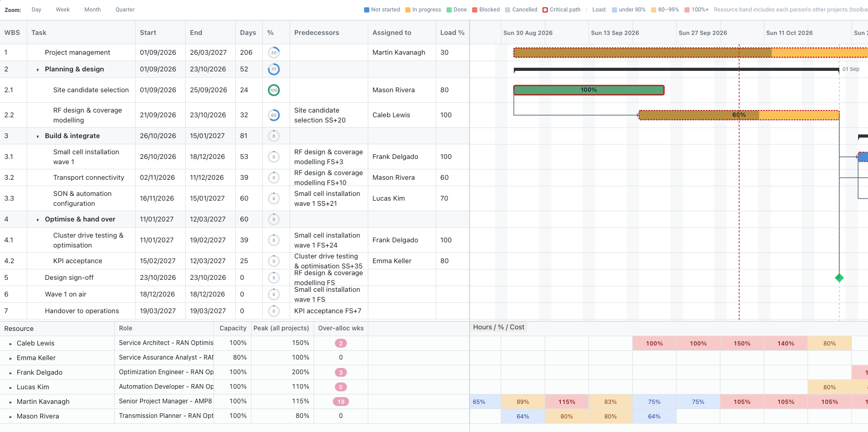Viewport: 868px width, 432px height.
Task: Click the 'Senior Project Manager - AMP8' role cell
Action: pos(165,401)
